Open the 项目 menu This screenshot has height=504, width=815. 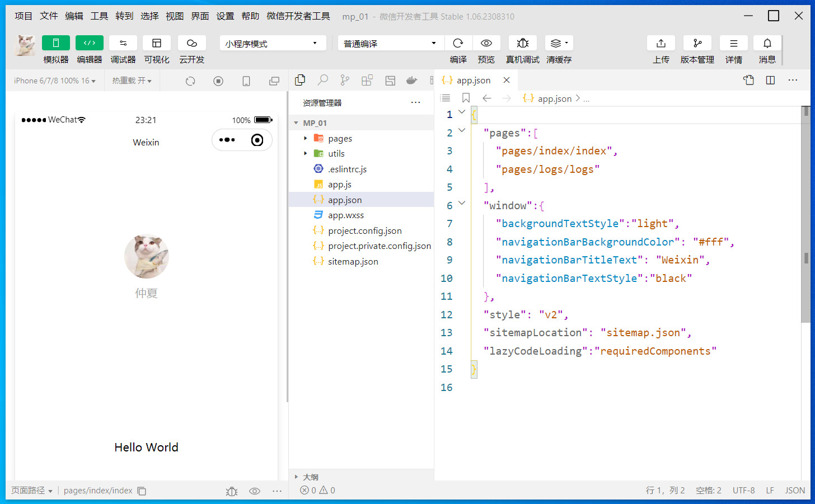(24, 16)
